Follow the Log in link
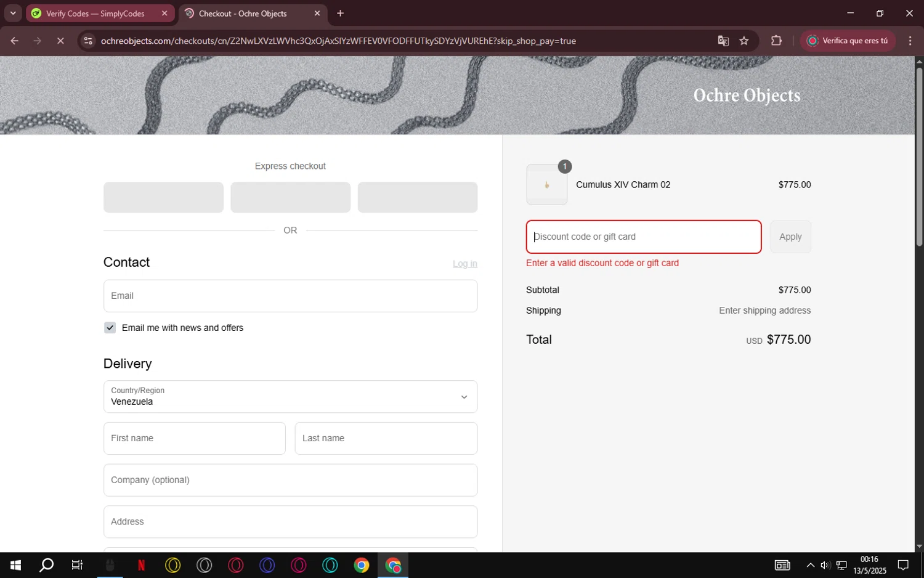The width and height of the screenshot is (924, 578). coord(465,264)
